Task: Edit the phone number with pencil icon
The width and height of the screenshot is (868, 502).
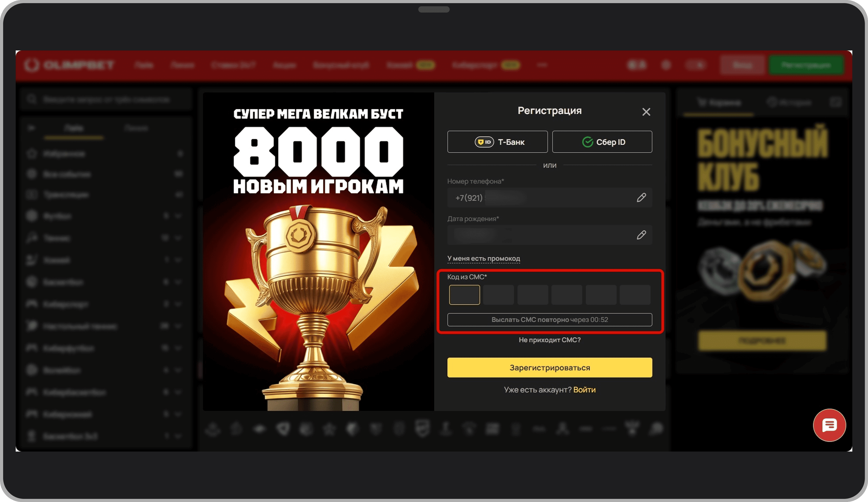Action: pyautogui.click(x=641, y=197)
